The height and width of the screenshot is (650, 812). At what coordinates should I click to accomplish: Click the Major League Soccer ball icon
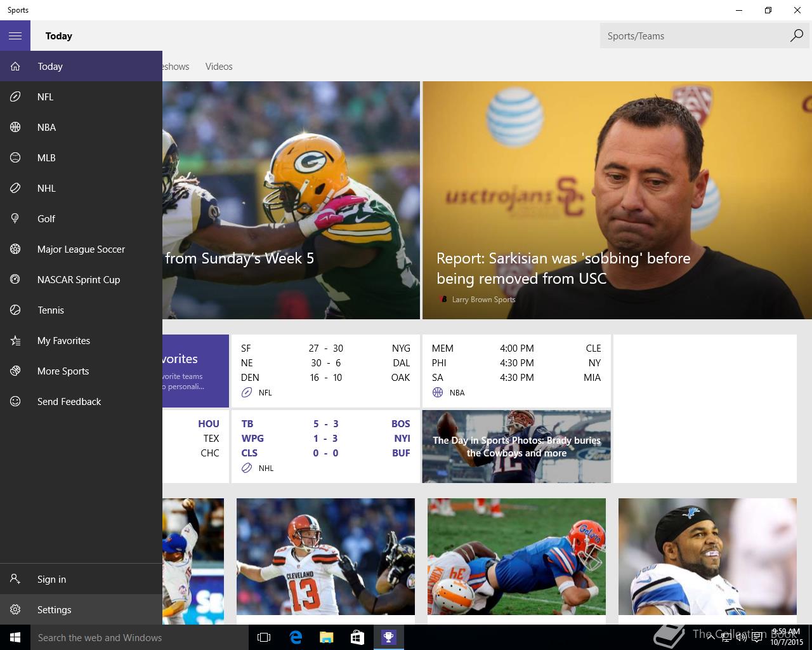coord(15,249)
